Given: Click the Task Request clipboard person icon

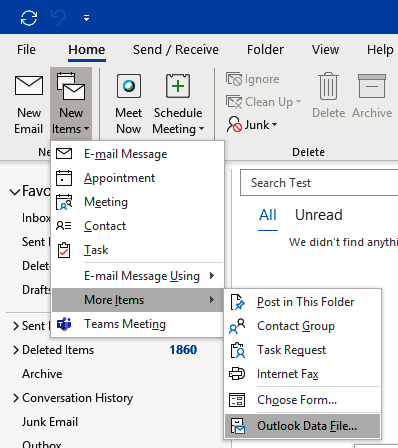Looking at the screenshot, I should click(x=238, y=350).
